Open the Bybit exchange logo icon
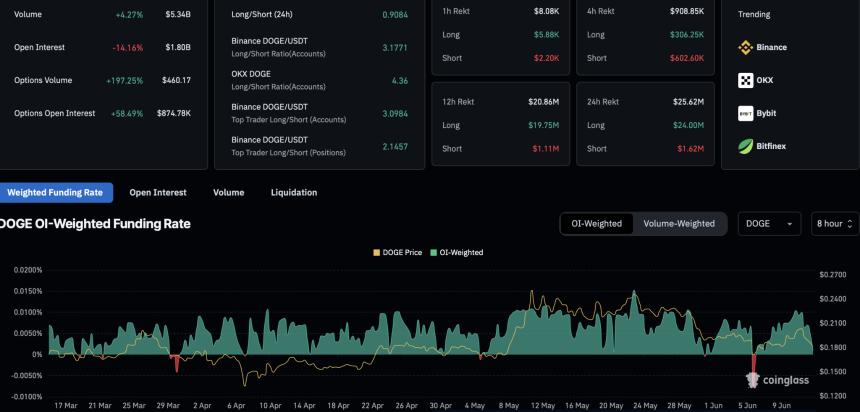860x412 pixels. coord(745,114)
